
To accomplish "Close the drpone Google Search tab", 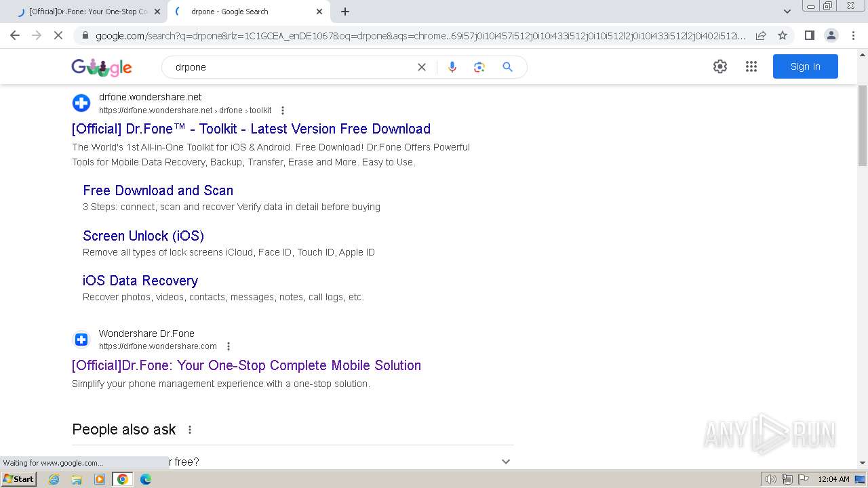I will click(x=319, y=12).
